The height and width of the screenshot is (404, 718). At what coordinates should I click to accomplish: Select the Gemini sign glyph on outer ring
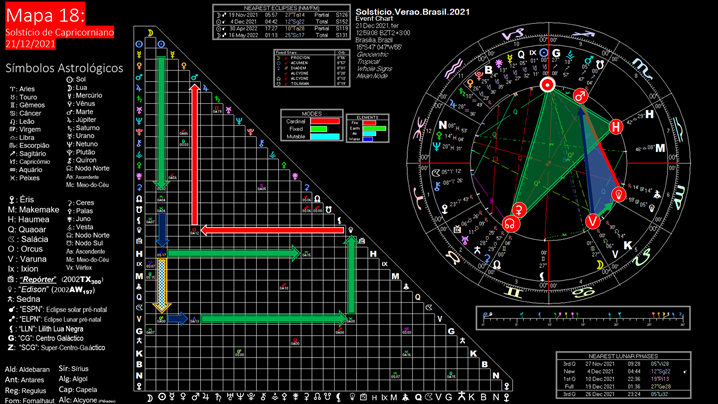click(512, 292)
